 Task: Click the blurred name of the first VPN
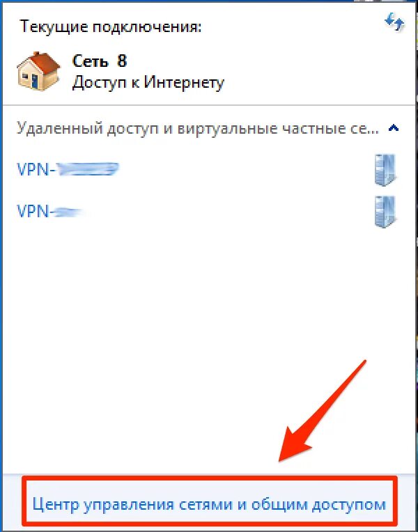click(88, 169)
